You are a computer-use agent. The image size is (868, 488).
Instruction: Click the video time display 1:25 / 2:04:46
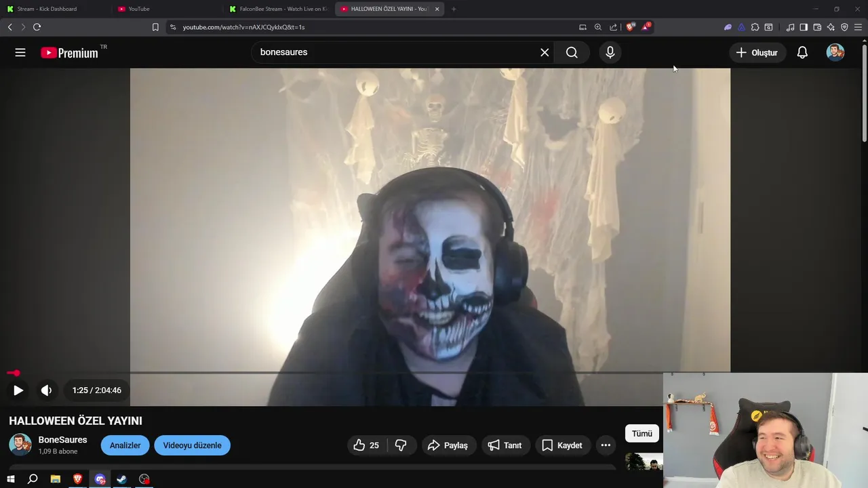pos(97,390)
